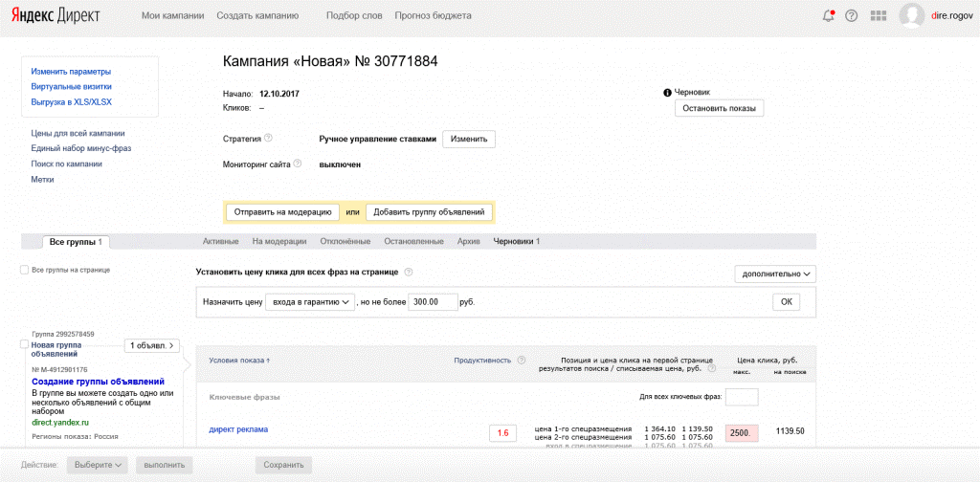The height and width of the screenshot is (482, 980).
Task: Click the 1.6 productivity value
Action: click(x=503, y=433)
